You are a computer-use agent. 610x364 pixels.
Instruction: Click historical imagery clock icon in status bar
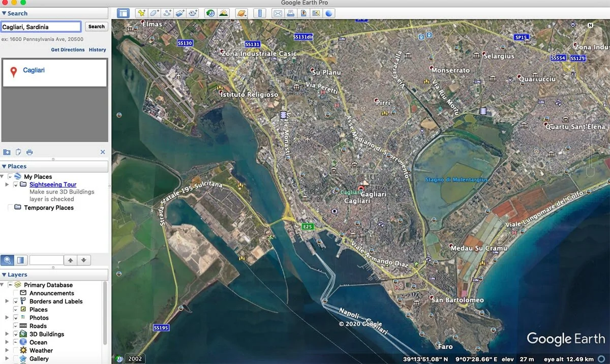[119, 359]
